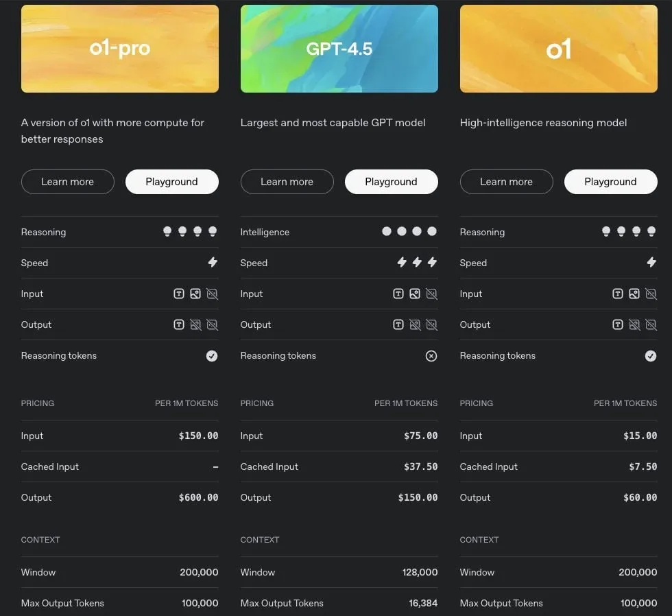
Task: Click o1-pro unsupported image output icon
Action: [x=195, y=324]
